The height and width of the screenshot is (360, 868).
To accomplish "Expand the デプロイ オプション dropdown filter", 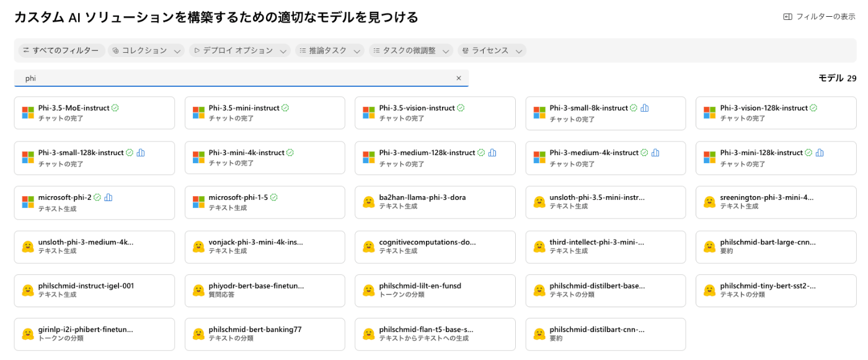I will pyautogui.click(x=240, y=50).
